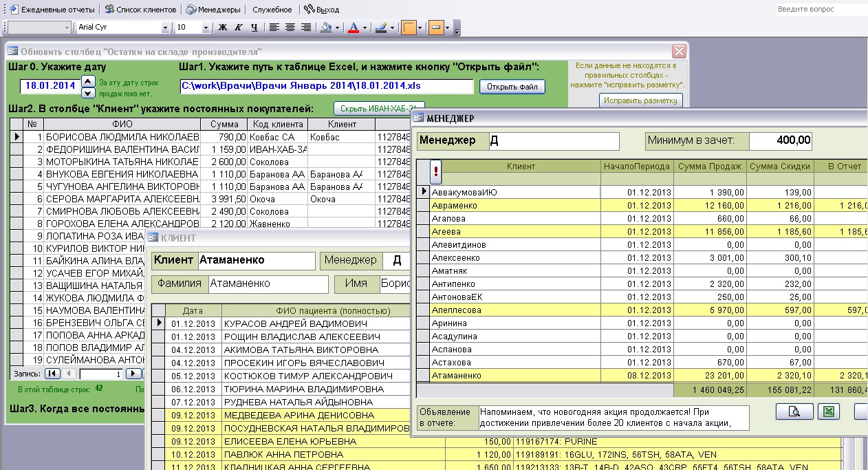Click the Менеджеры menu item
Image resolution: width=868 pixels, height=470 pixels.
point(214,10)
